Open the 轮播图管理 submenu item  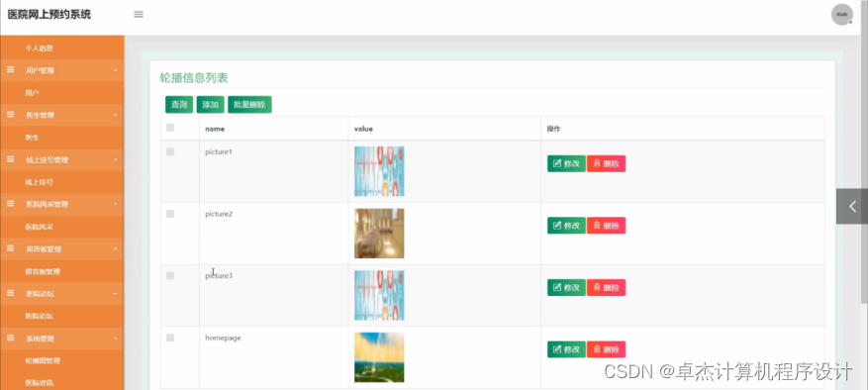coord(43,360)
